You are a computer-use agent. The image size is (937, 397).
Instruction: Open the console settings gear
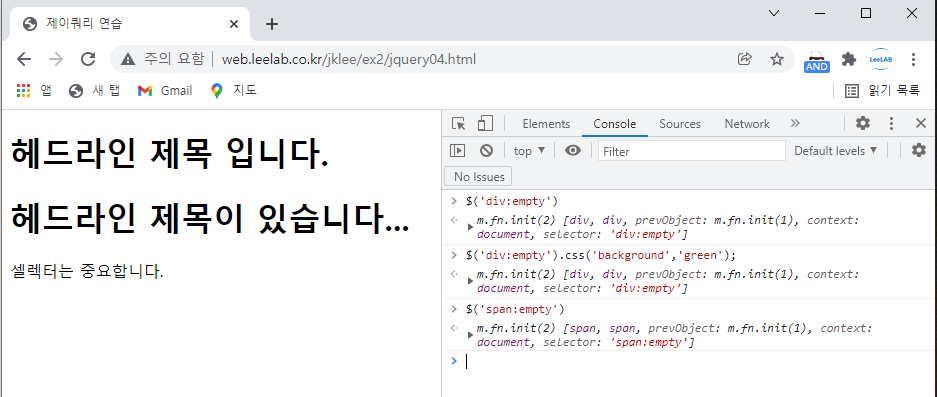pos(918,151)
